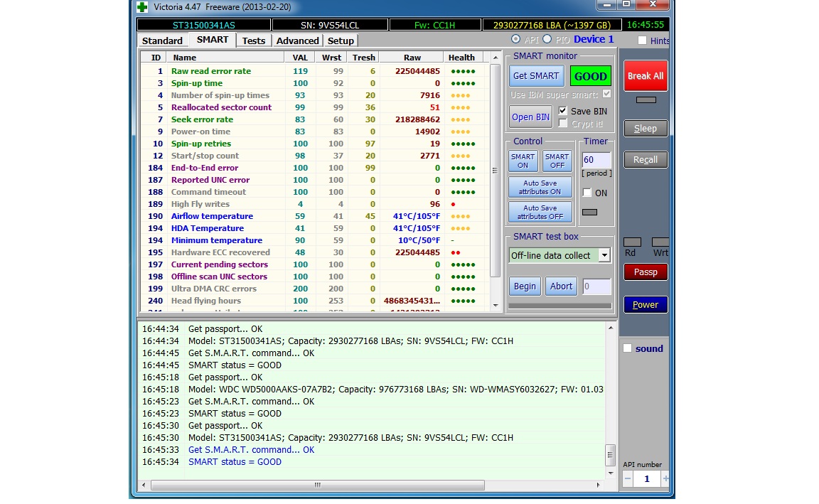The height and width of the screenshot is (504, 819).
Task: Click the SMART table vertical scrollbar thumb
Action: tap(495, 171)
